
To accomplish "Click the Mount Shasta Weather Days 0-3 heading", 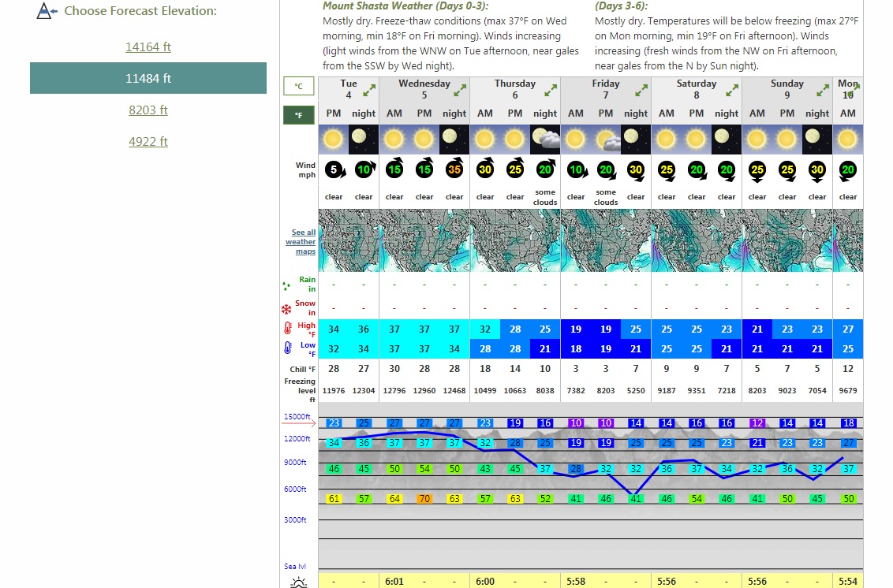I will pos(405,6).
